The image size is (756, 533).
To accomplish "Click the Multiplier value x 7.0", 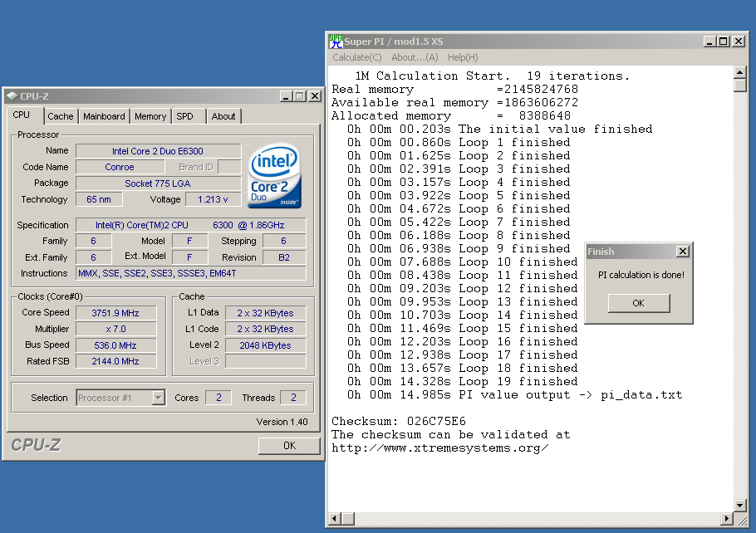I will 115,329.
